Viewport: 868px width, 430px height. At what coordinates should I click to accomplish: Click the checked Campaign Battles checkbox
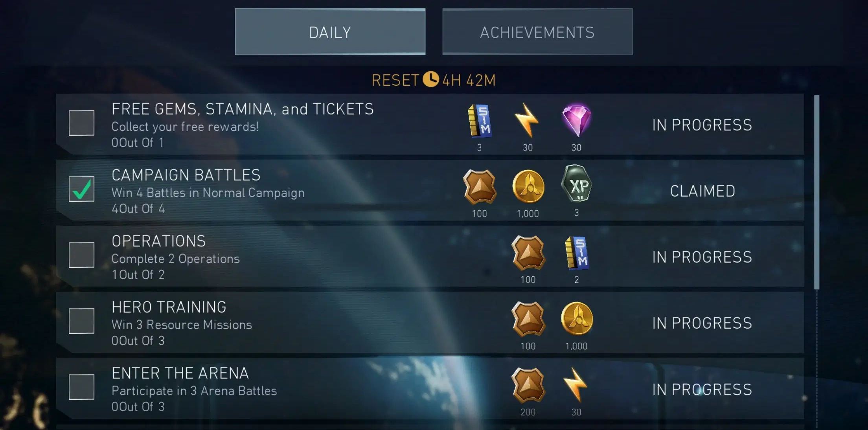coord(81,189)
